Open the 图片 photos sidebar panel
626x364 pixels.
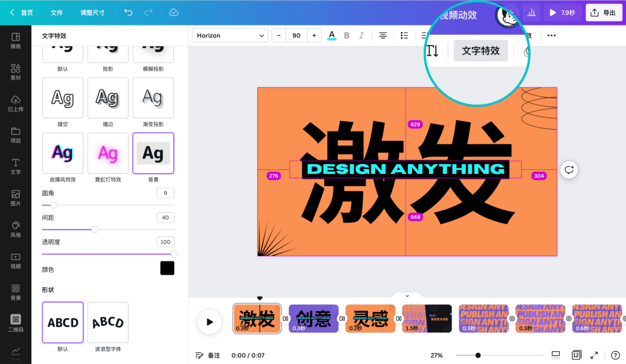tap(16, 198)
